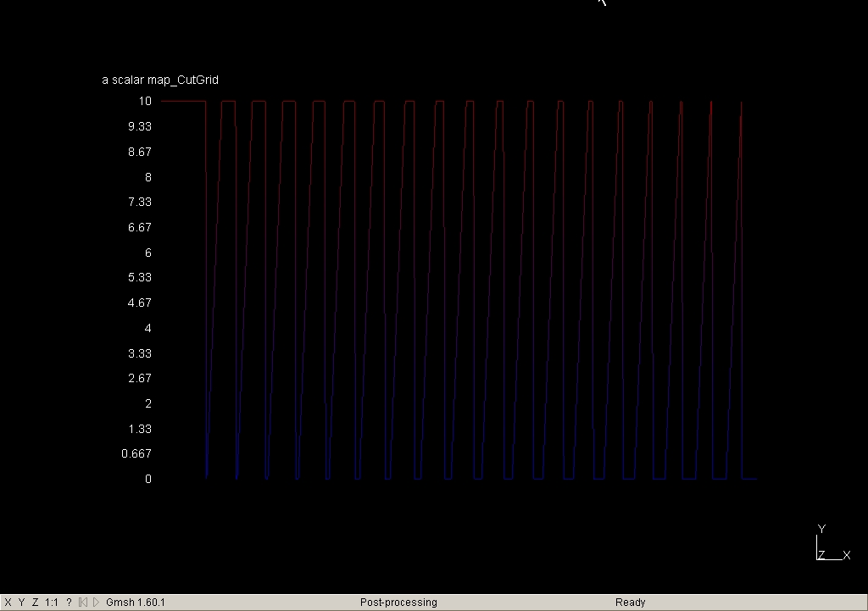Click the axis value 8.67 label
Screen dimensions: 868x611
(x=140, y=153)
